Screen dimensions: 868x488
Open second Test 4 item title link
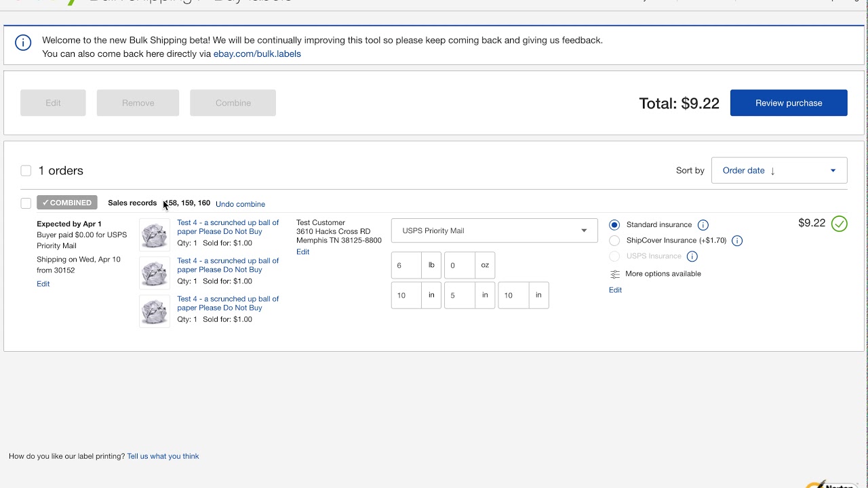(228, 265)
